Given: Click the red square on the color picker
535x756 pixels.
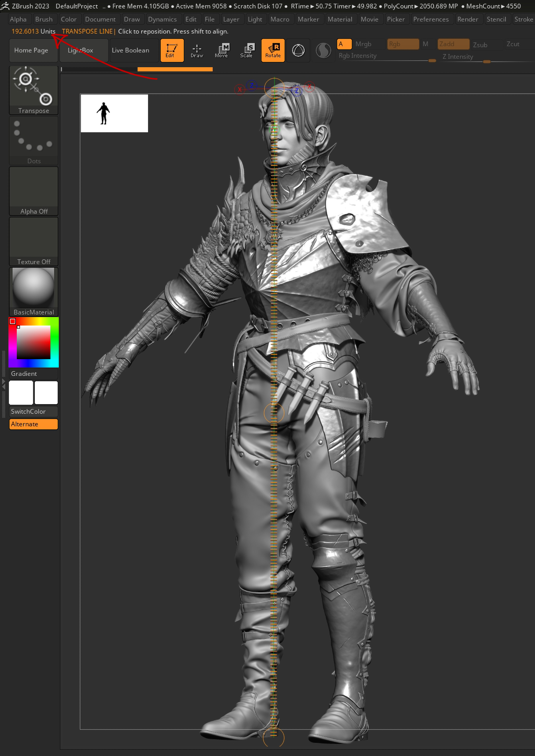Looking at the screenshot, I should [13, 321].
